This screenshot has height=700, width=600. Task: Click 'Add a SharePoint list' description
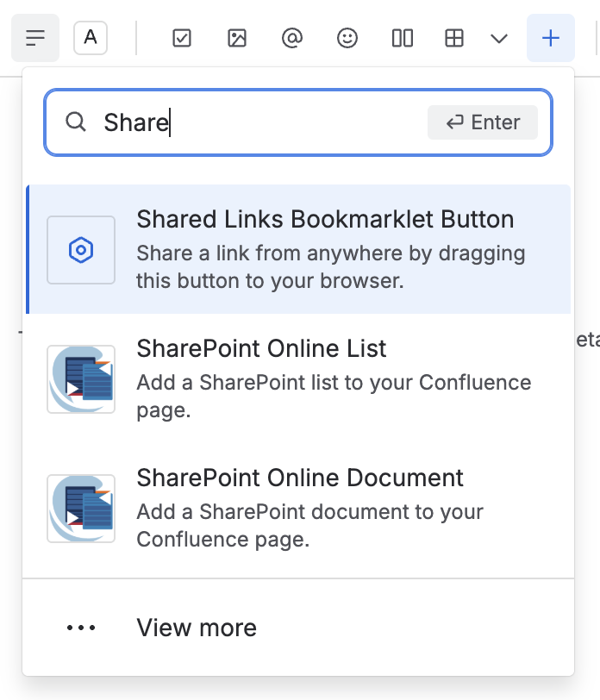point(334,396)
